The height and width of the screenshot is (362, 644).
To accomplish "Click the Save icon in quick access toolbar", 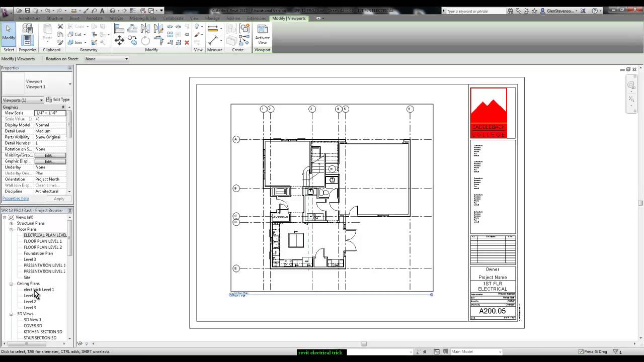I will [28, 11].
